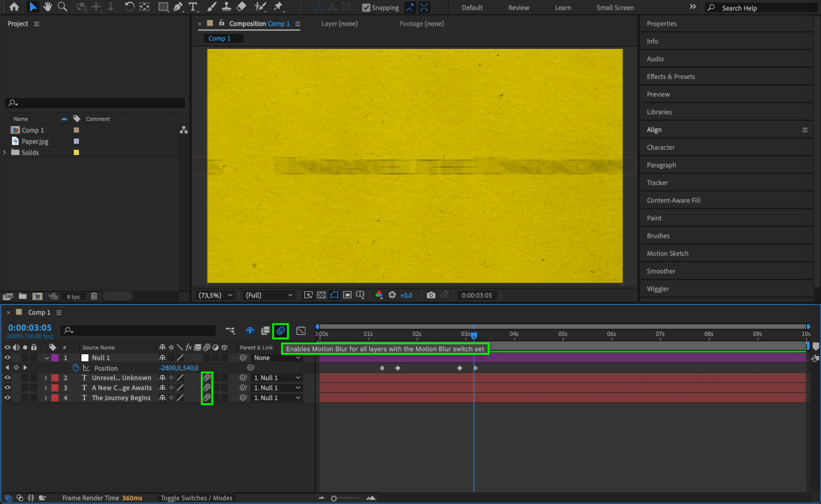The image size is (821, 504).
Task: Click the 0:00:03:05 current time display
Action: pos(30,328)
